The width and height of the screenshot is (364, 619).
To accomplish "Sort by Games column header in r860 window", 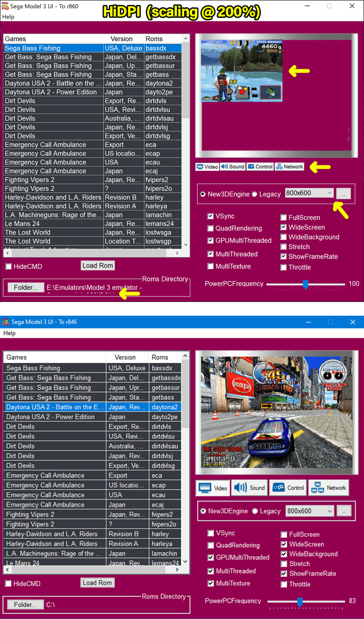I will [53, 39].
